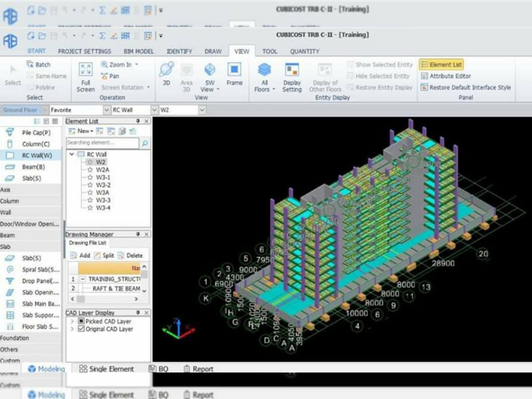
Task: Collapse the RC Wall tree node
Action: [72, 154]
